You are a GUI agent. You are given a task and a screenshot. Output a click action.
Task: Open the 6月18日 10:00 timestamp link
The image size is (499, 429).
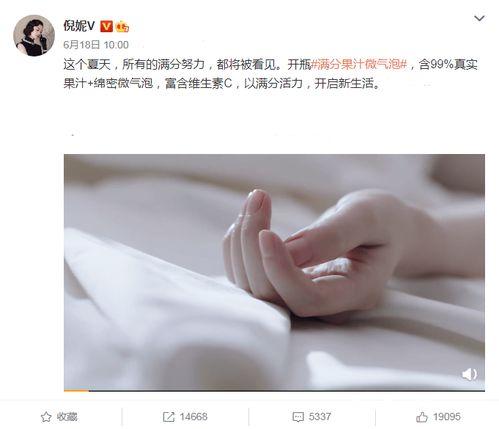point(96,45)
